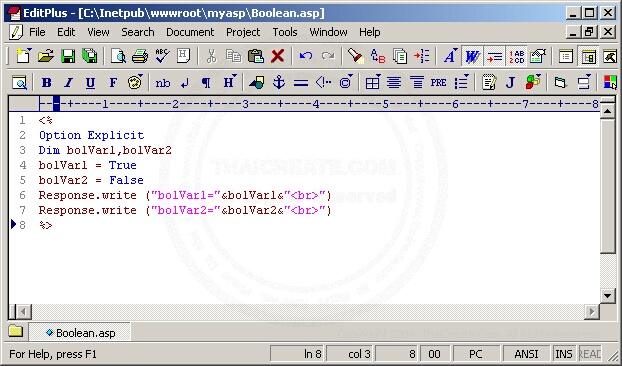This screenshot has height=366, width=622.
Task: Open the Search menu
Action: [138, 32]
